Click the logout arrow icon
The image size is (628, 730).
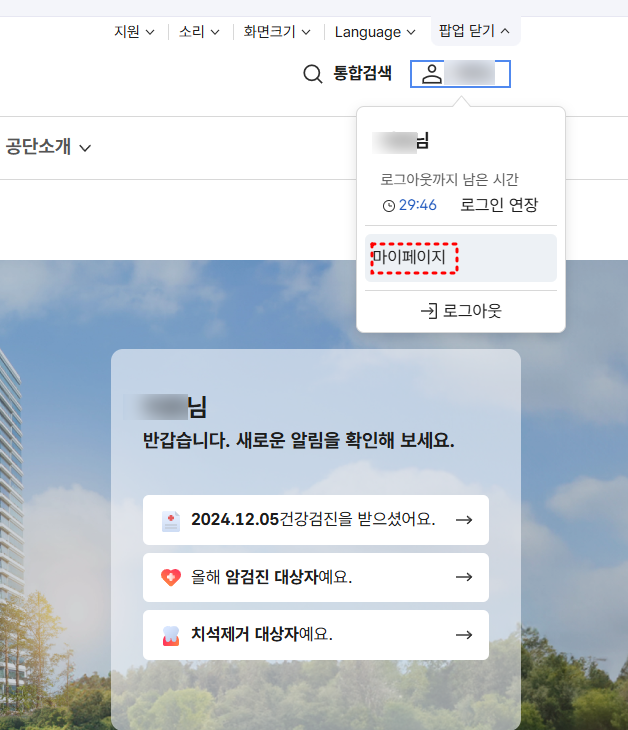pyautogui.click(x=429, y=311)
